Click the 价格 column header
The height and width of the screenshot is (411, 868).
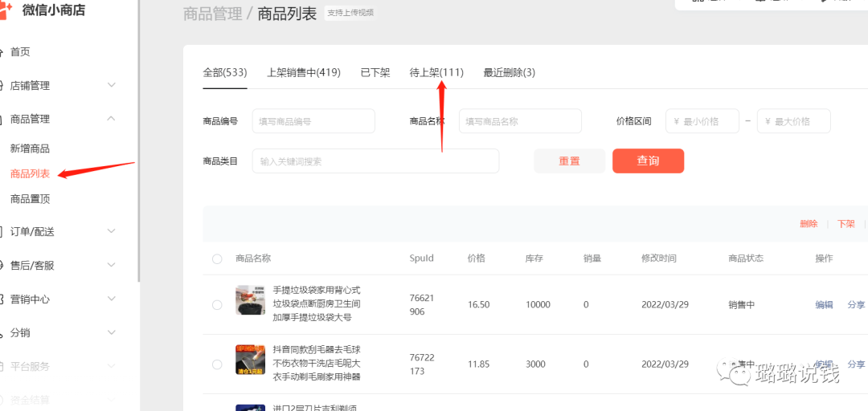coord(476,258)
